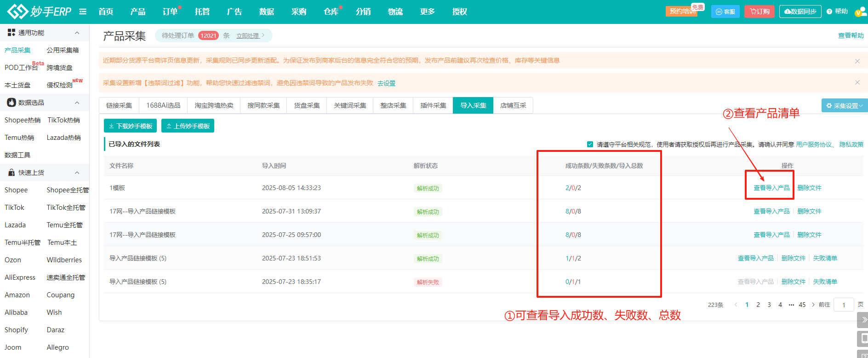
Task: Switch to the 1688Ai选品 tab
Action: point(163,105)
